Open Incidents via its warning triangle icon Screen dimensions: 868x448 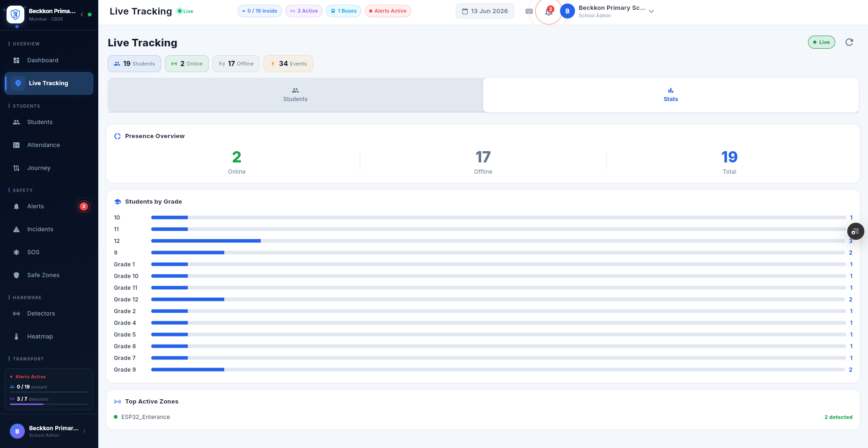pos(16,229)
